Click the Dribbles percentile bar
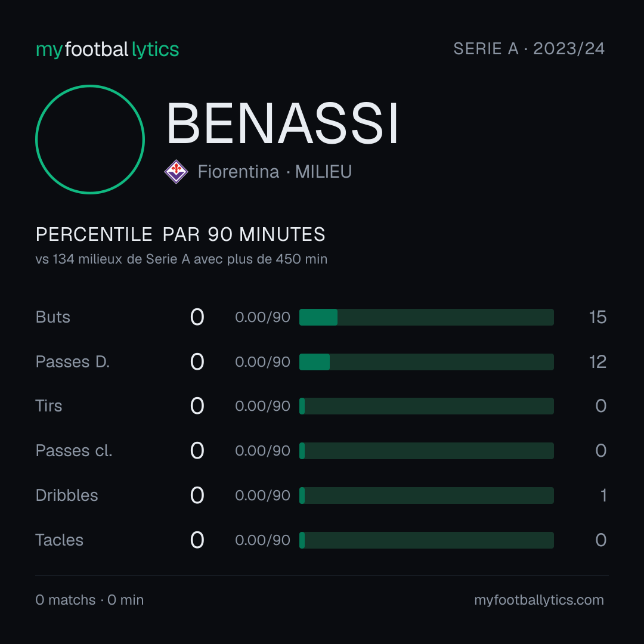This screenshot has width=644, height=644. [426, 496]
